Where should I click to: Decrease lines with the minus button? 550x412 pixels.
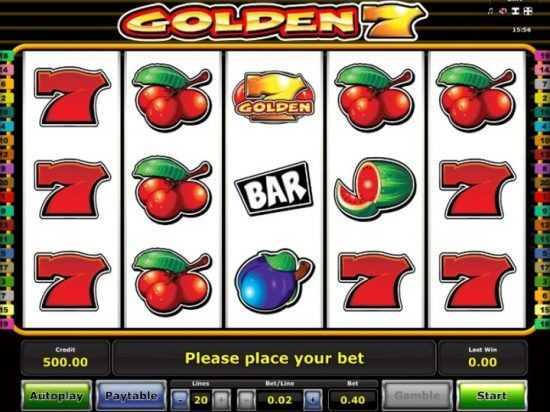[x=181, y=399]
